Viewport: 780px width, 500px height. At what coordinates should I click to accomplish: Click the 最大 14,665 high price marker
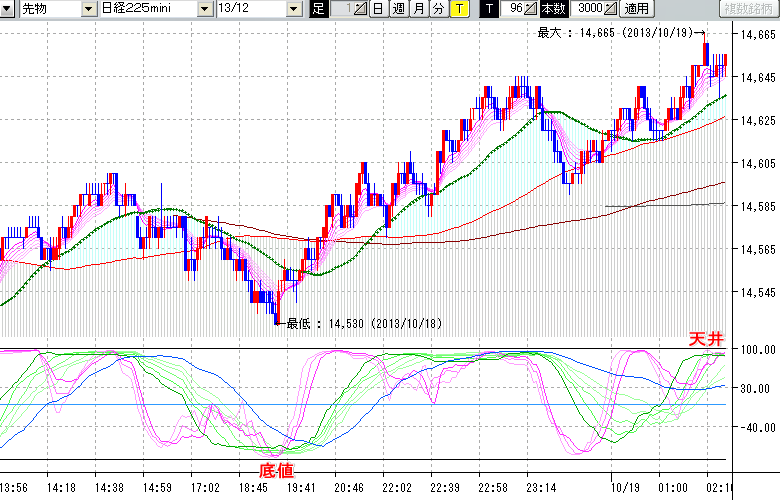coord(614,33)
